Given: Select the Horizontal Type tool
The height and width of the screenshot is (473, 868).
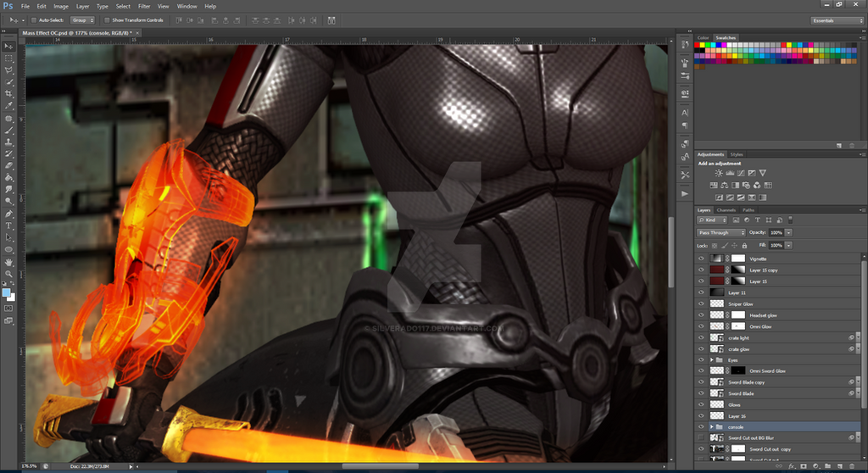Looking at the screenshot, I should [x=8, y=226].
